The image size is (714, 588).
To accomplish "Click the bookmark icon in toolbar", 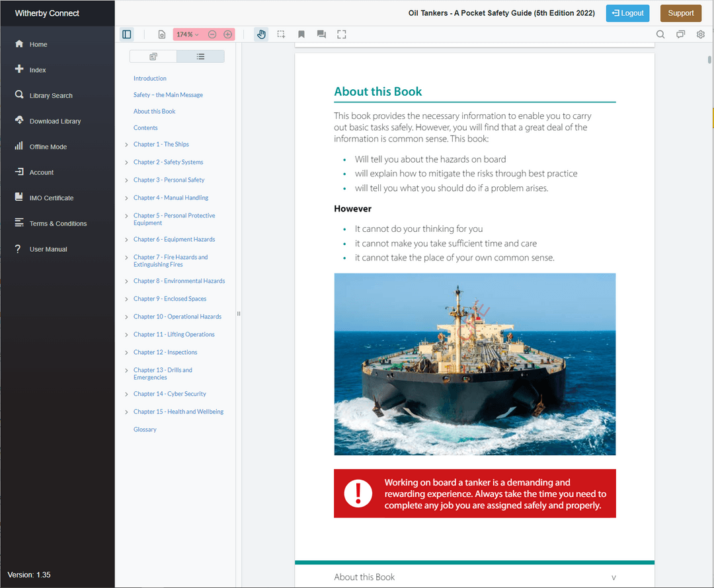I will coord(301,34).
